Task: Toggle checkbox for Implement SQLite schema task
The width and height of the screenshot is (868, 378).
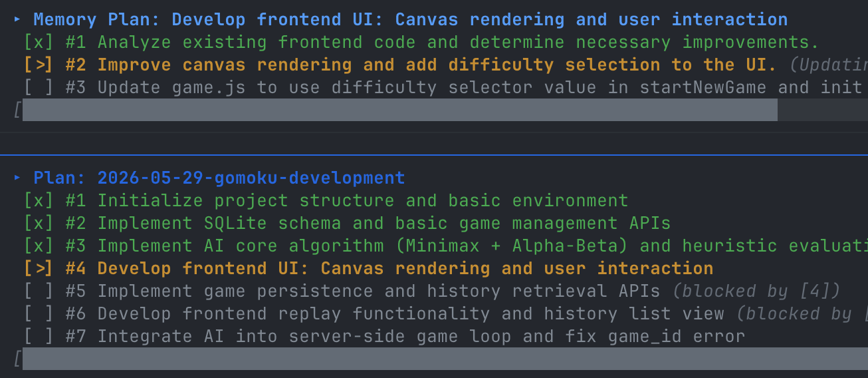Action: click(39, 224)
